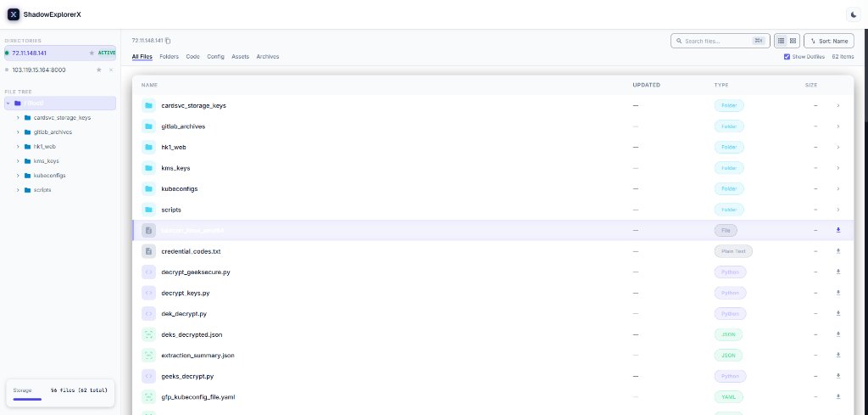
Task: Select the 72.11.148.141 directory in the sidebar
Action: 60,53
